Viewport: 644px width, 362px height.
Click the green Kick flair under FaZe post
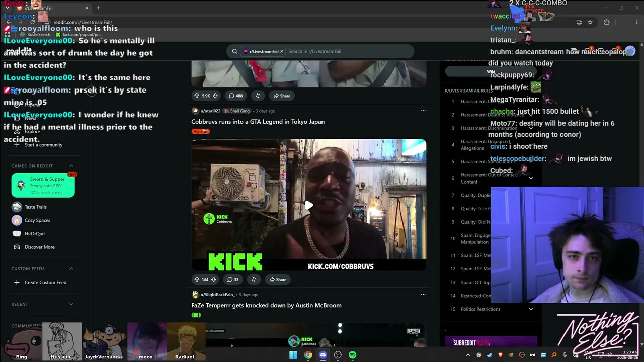(x=196, y=315)
